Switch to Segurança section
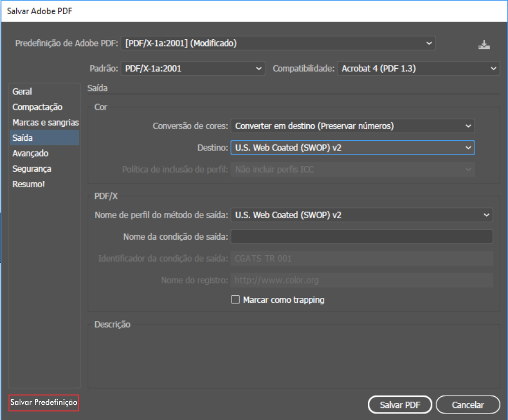 click(x=32, y=169)
